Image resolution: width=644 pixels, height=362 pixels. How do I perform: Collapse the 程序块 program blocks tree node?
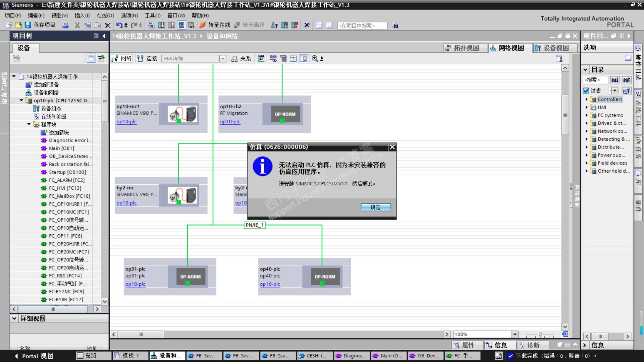29,124
